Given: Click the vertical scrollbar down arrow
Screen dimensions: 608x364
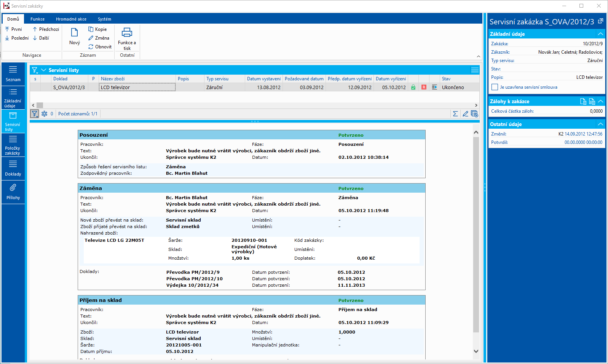Looking at the screenshot, I should [476, 351].
